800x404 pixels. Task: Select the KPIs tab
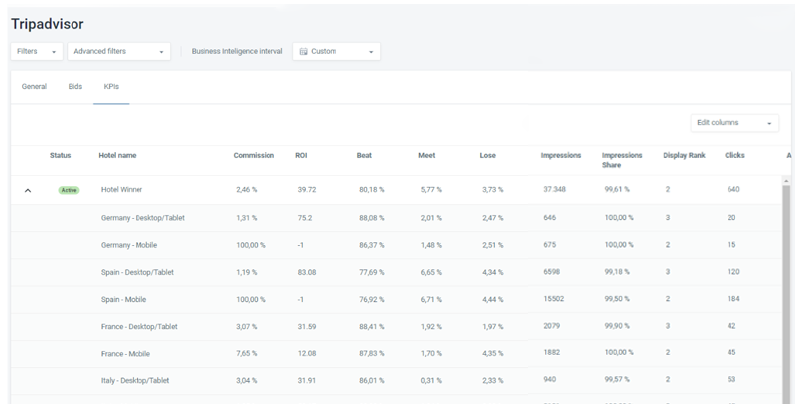tap(111, 87)
